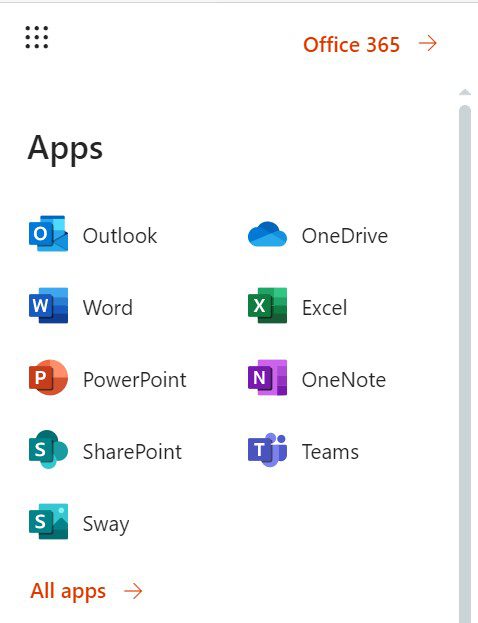Click the Sway app icon
This screenshot has height=623, width=478.
pos(48,521)
